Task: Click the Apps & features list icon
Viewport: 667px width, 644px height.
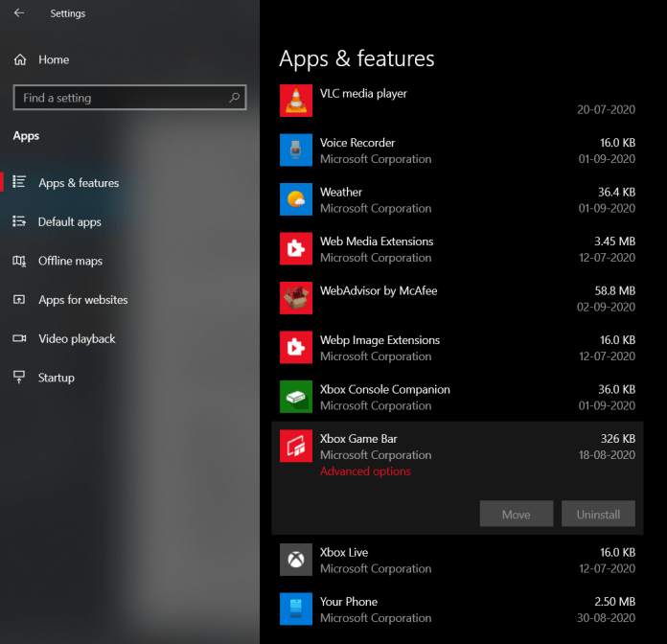Action: click(x=19, y=182)
